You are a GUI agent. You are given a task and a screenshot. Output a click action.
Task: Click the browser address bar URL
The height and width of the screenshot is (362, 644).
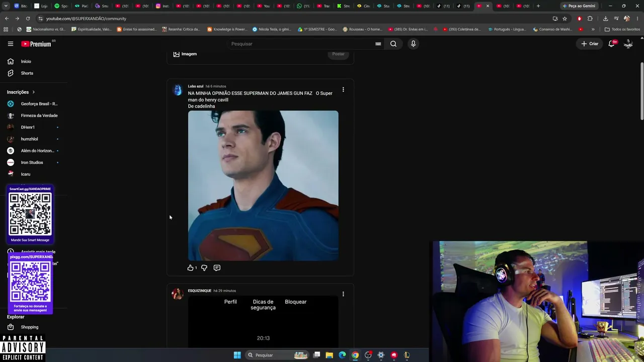click(86, 19)
